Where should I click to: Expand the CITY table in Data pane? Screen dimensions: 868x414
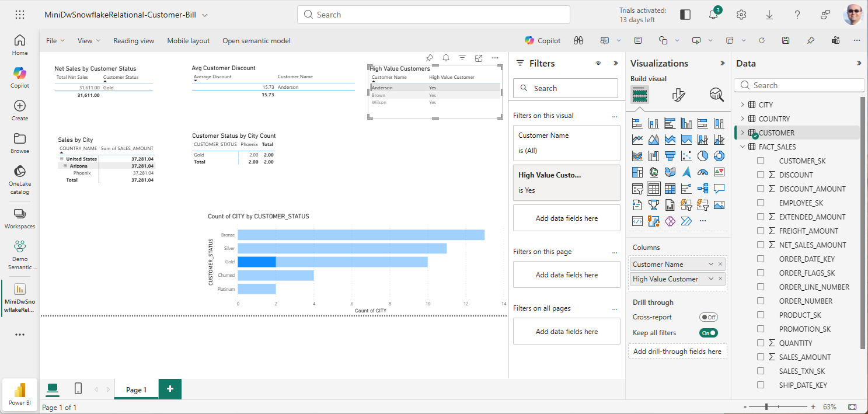coord(742,105)
